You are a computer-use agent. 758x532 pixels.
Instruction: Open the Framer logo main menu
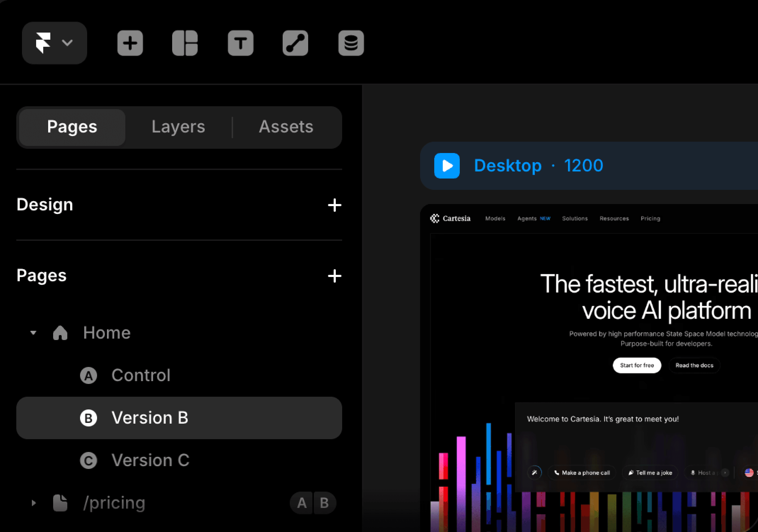click(x=54, y=43)
